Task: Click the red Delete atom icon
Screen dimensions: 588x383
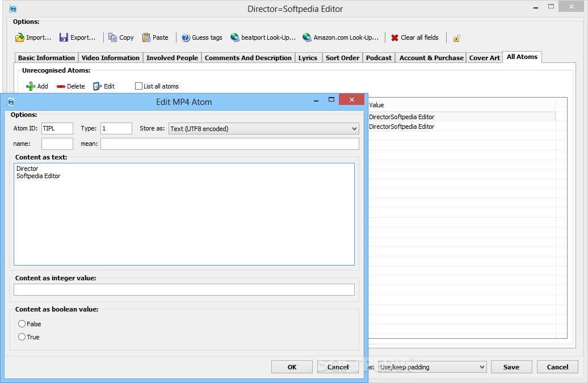Action: (x=61, y=87)
